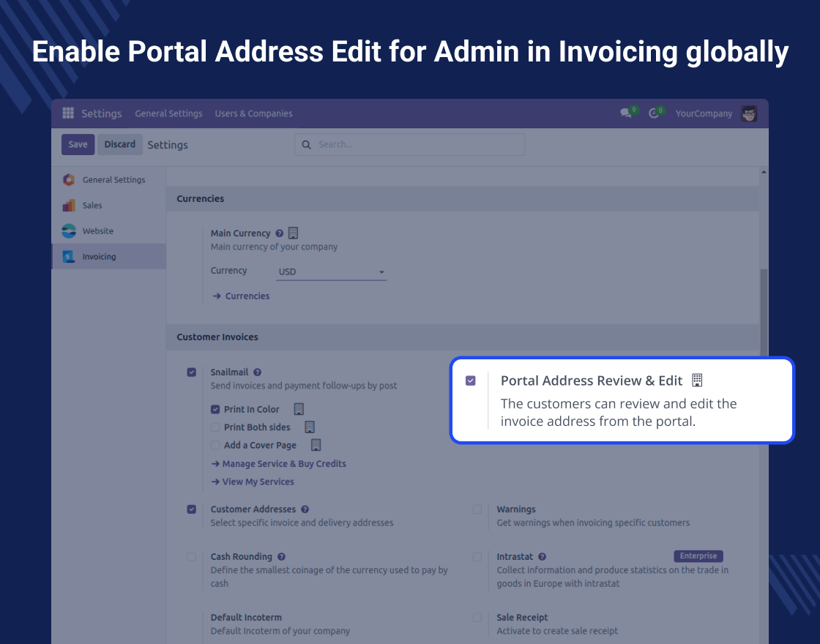Click the building icon next to Print In Color
The height and width of the screenshot is (644, 820).
(299, 409)
